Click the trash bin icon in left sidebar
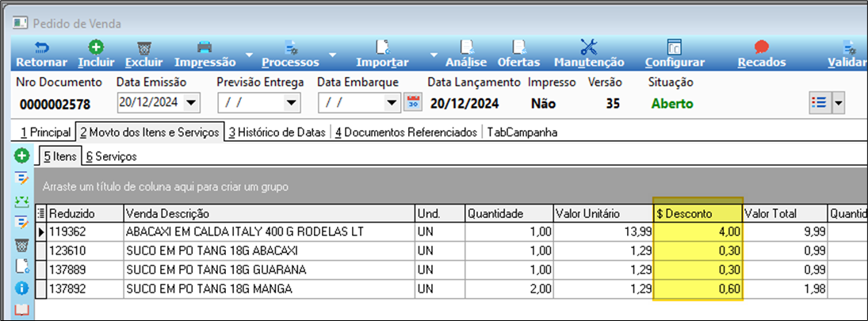Screen dimensions: 868x321 (x=21, y=245)
